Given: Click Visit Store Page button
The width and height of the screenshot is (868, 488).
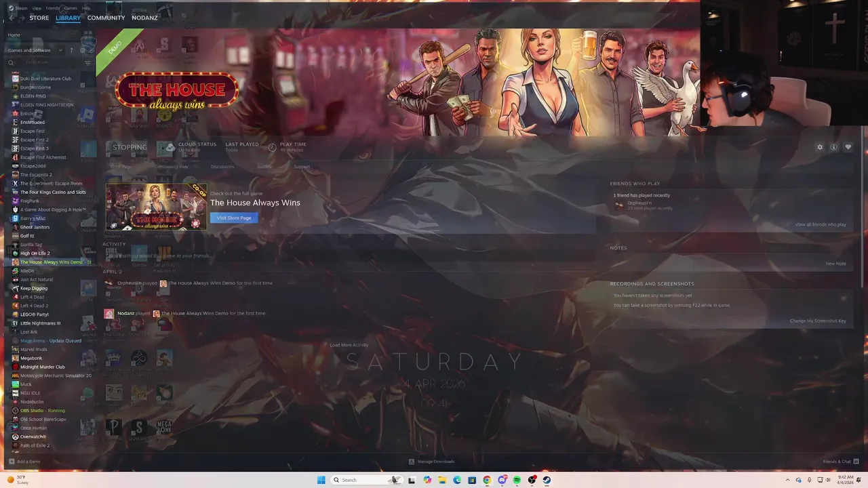Looking at the screenshot, I should (x=234, y=218).
